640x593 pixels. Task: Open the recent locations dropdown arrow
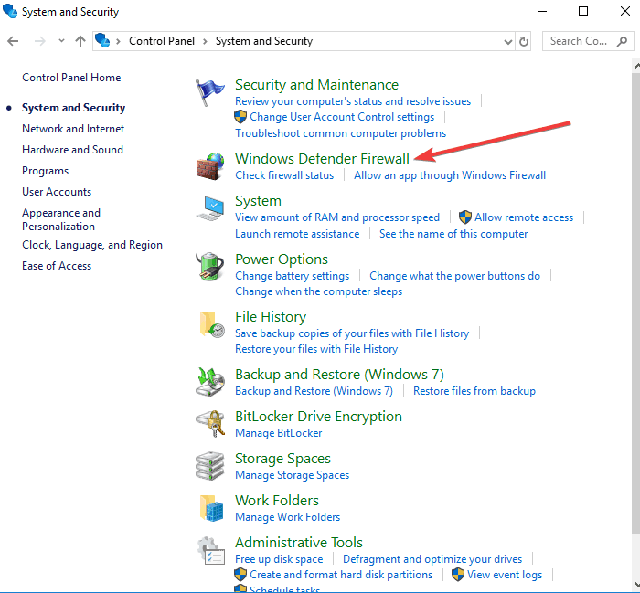(61, 41)
